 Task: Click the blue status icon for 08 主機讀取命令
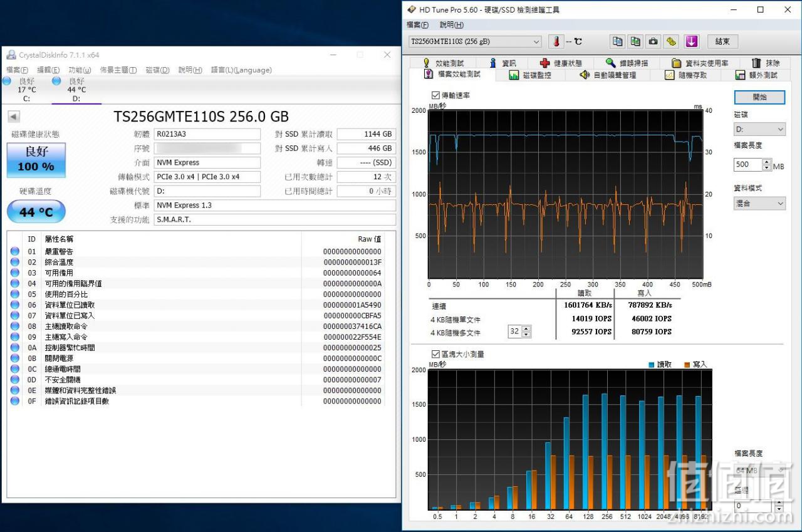click(x=15, y=326)
